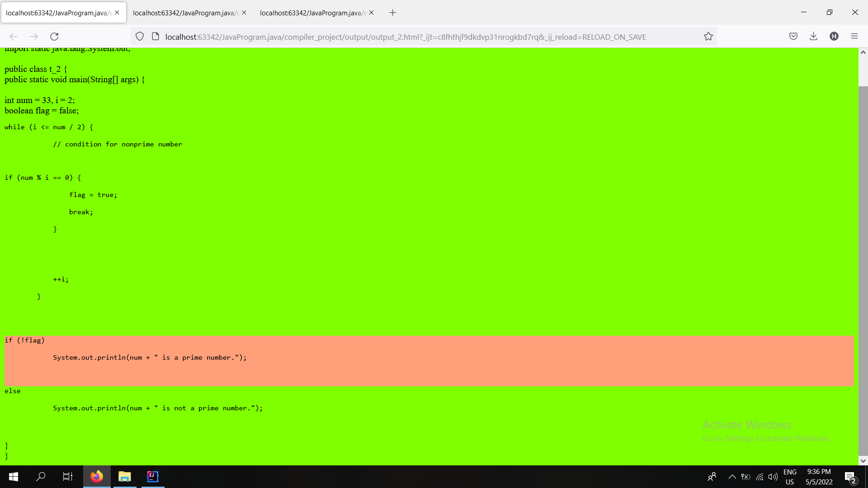Save the page to Pocket

point(793,36)
